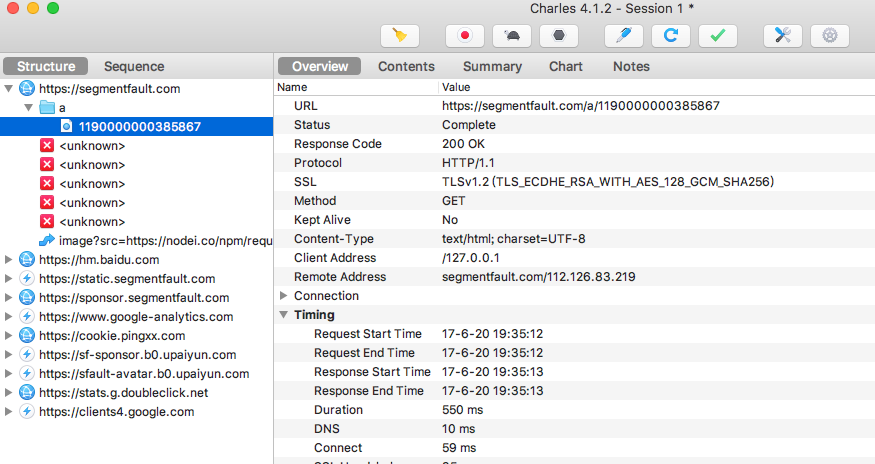
Task: Expand the Connection section
Action: pos(284,296)
